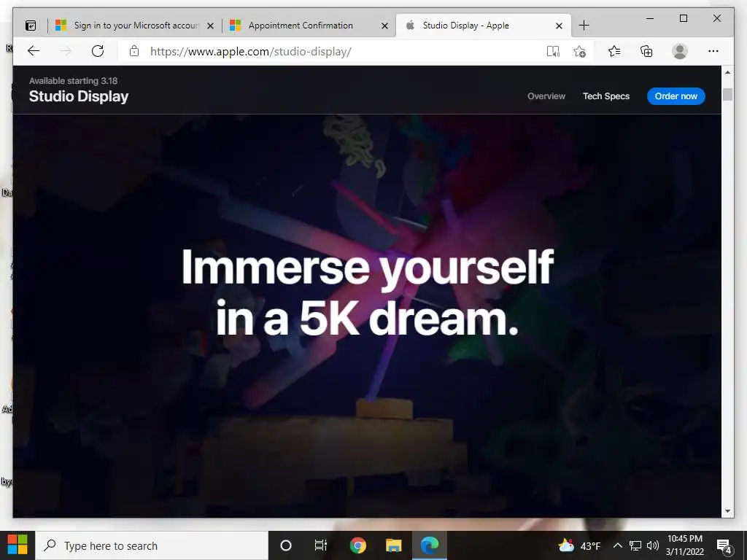747x560 pixels.
Task: Click the 'Available starting 3.18' text
Action: 73,81
